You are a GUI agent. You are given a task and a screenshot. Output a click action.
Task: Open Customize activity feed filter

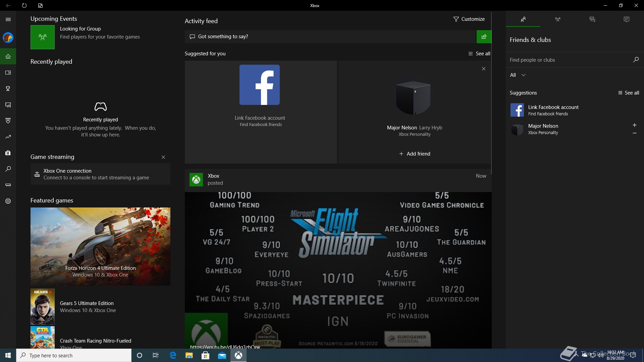(x=469, y=19)
